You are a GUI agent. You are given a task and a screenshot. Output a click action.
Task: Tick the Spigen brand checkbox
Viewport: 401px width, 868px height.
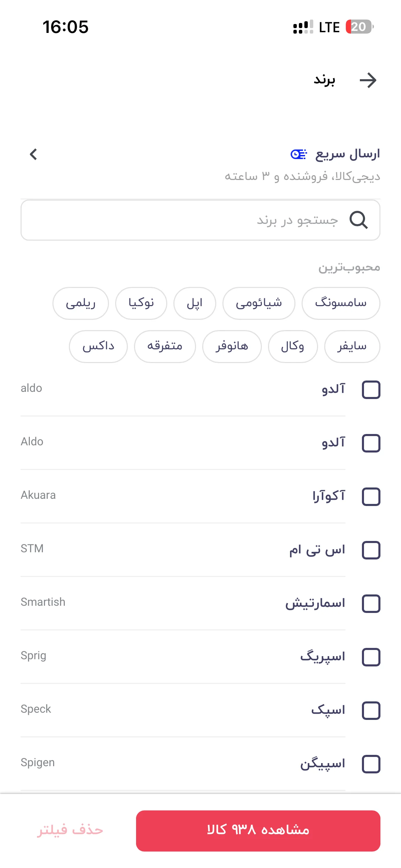click(x=371, y=764)
